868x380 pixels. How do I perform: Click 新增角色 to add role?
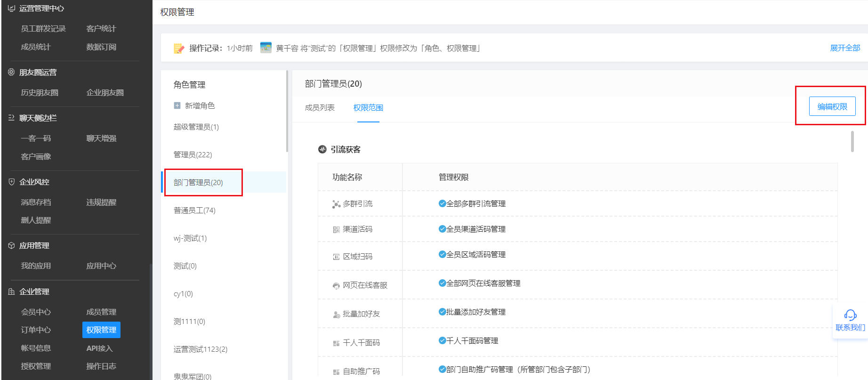200,105
